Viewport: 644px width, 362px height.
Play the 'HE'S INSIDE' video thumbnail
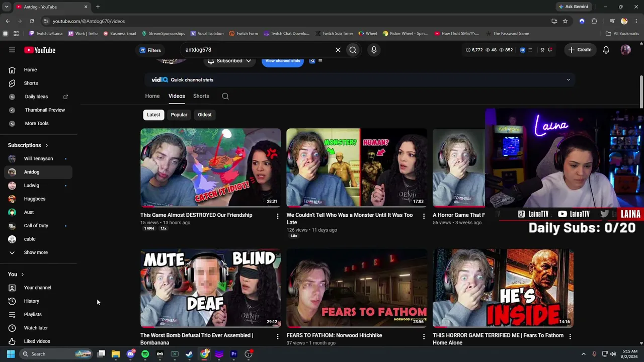coord(503,288)
